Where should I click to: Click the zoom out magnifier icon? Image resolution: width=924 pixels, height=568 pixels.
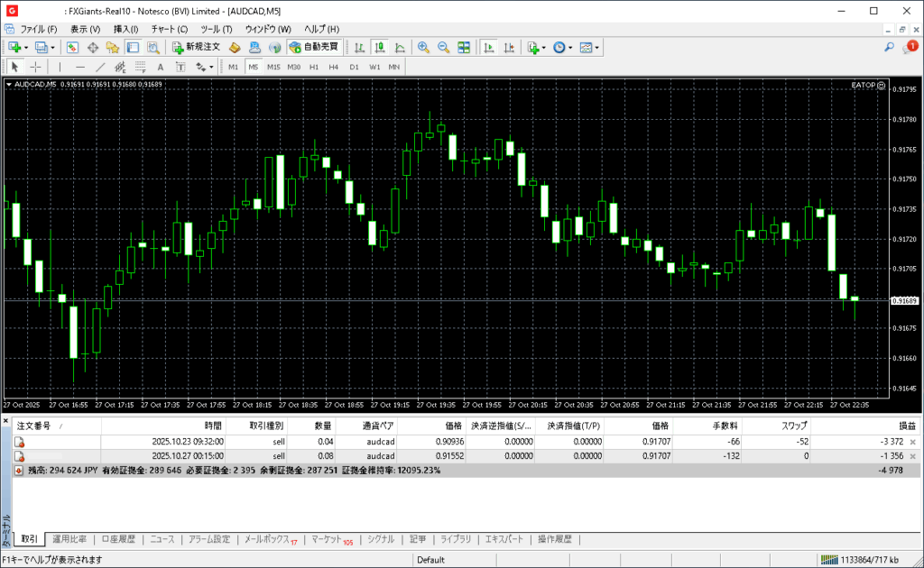click(443, 47)
